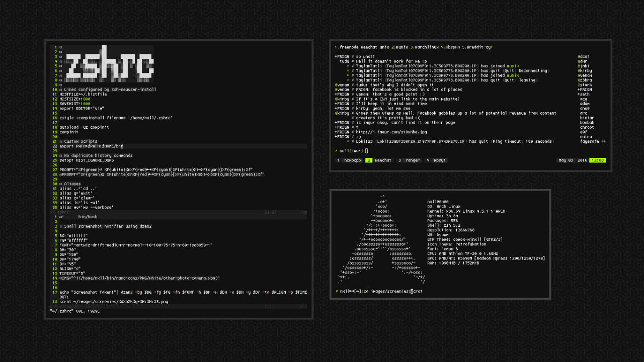Screen dimensions: 644x362
Task: Click the alias ..='cd ..' line
Action: (x=78, y=189)
